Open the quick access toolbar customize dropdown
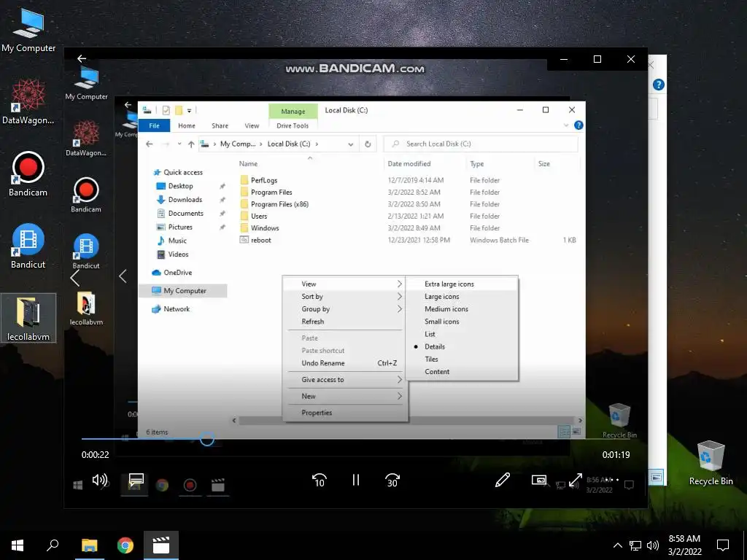747x560 pixels. pyautogui.click(x=189, y=111)
